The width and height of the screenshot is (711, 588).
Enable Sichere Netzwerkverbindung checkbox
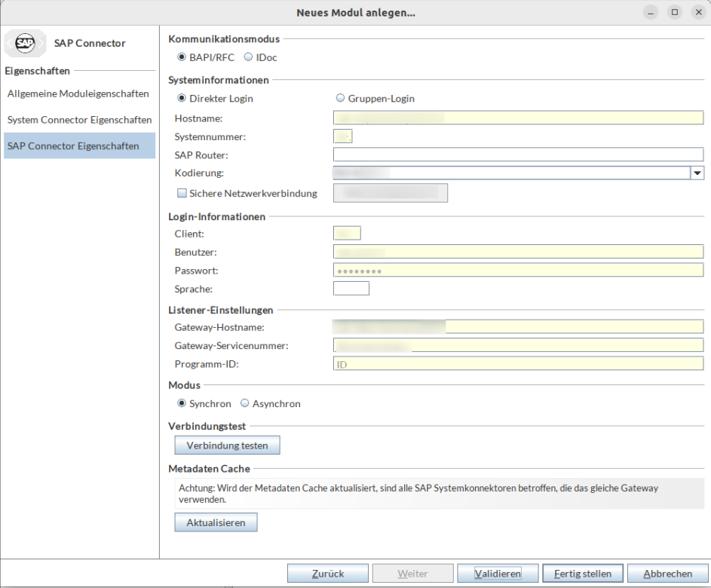[x=181, y=193]
